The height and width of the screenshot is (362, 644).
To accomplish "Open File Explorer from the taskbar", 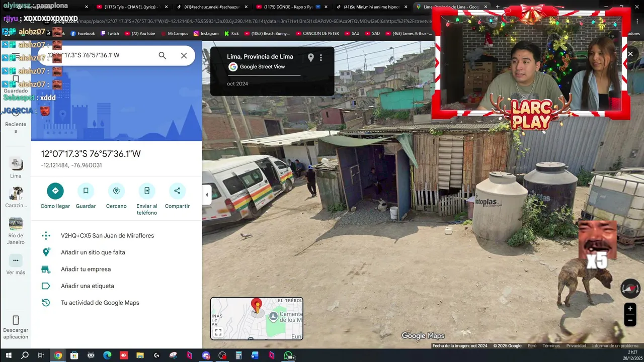I will (x=140, y=355).
